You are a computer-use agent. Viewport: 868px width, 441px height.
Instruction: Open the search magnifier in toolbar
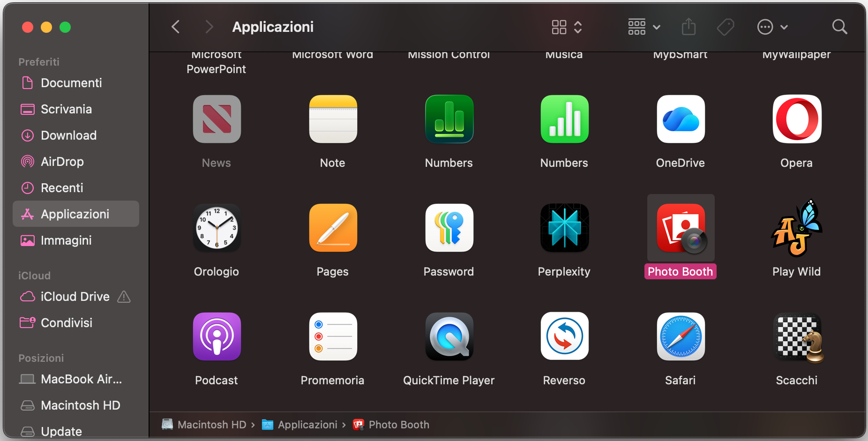pyautogui.click(x=839, y=27)
